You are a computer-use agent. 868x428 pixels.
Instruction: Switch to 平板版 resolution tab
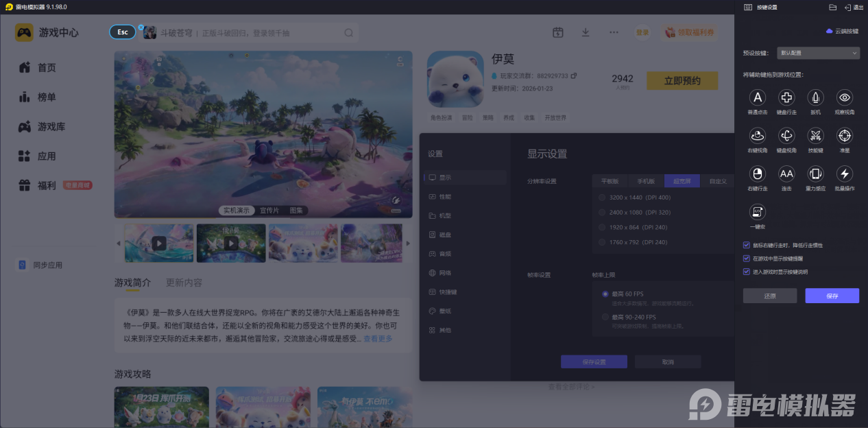(x=610, y=181)
